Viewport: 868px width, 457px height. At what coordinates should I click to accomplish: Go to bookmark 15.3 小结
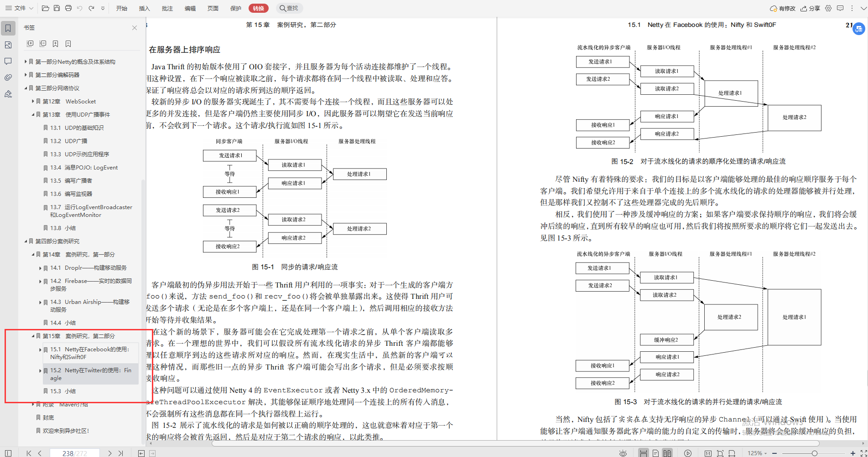point(63,391)
